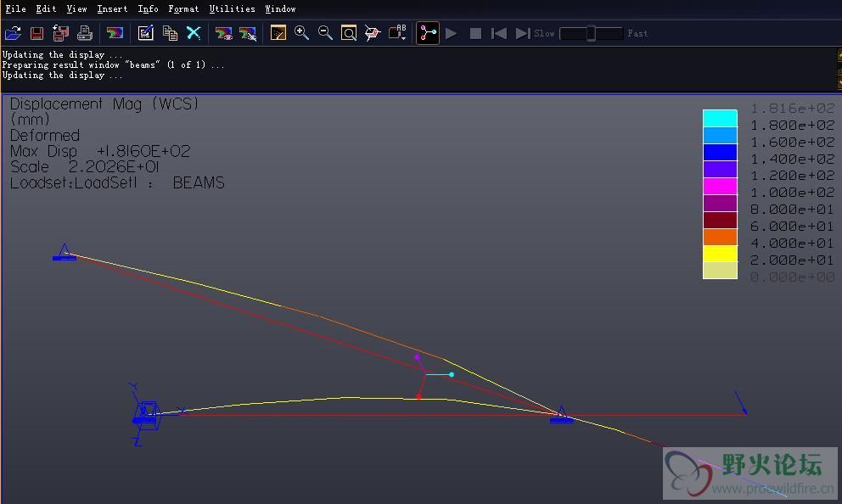
Task: Click the red beam end point
Action: (x=418, y=396)
